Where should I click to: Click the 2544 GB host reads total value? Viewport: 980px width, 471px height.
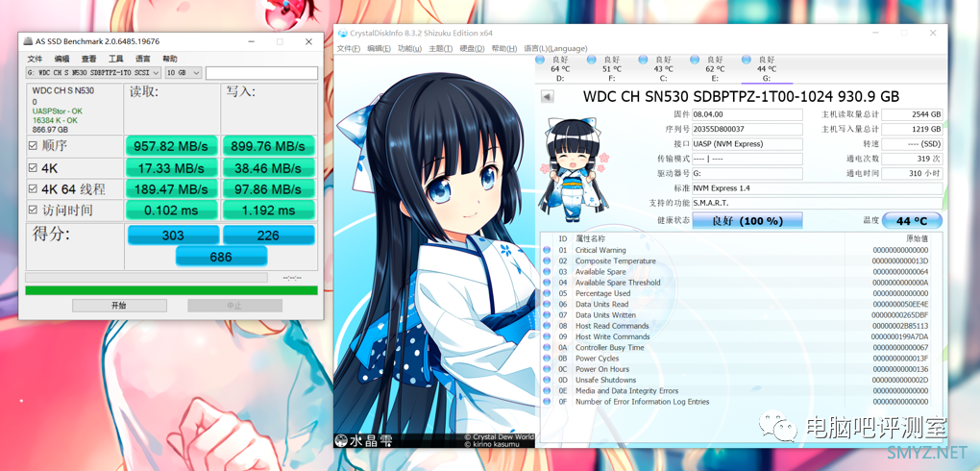[912, 114]
